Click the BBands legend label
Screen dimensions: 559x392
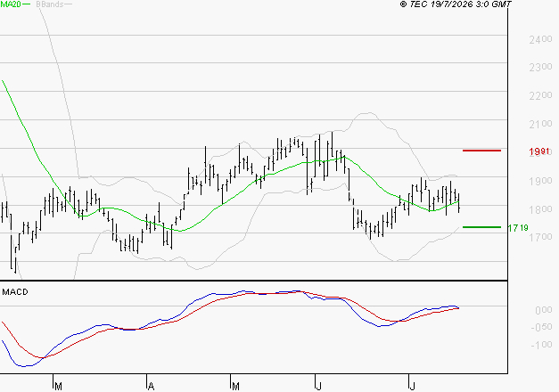[x=50, y=4]
